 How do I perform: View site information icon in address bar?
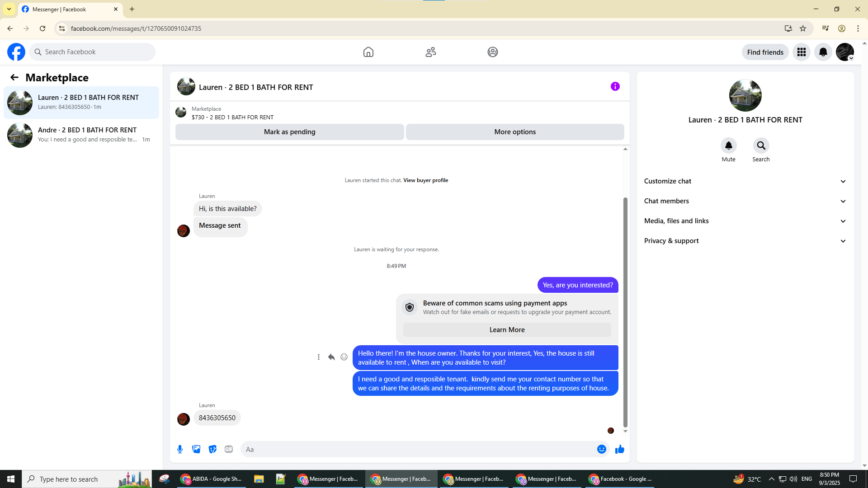[62, 28]
